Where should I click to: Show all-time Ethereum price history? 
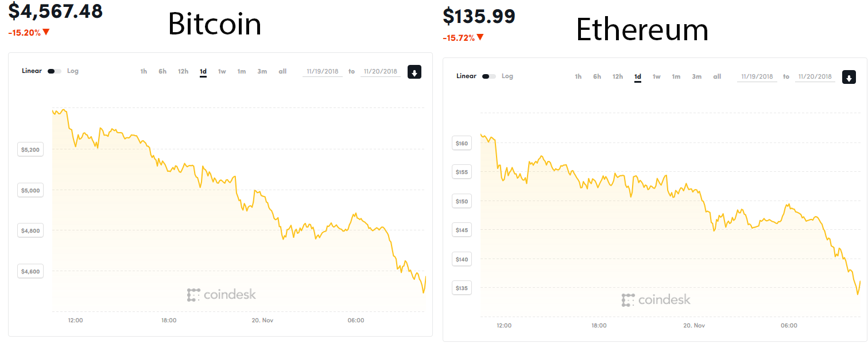[x=717, y=76]
